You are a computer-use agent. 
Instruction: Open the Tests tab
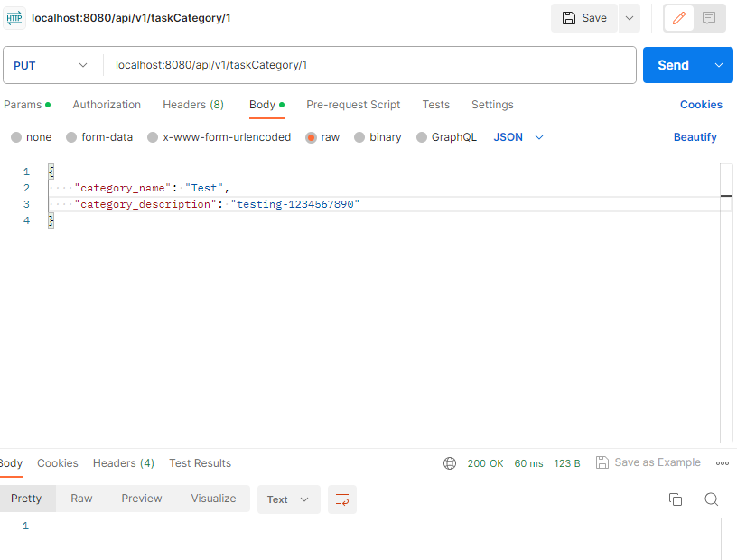435,105
